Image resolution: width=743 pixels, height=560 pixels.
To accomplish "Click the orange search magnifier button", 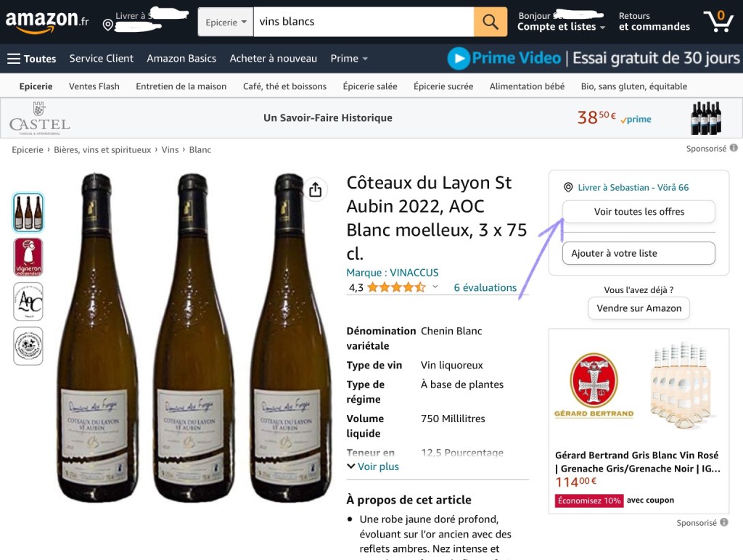I will click(x=490, y=22).
